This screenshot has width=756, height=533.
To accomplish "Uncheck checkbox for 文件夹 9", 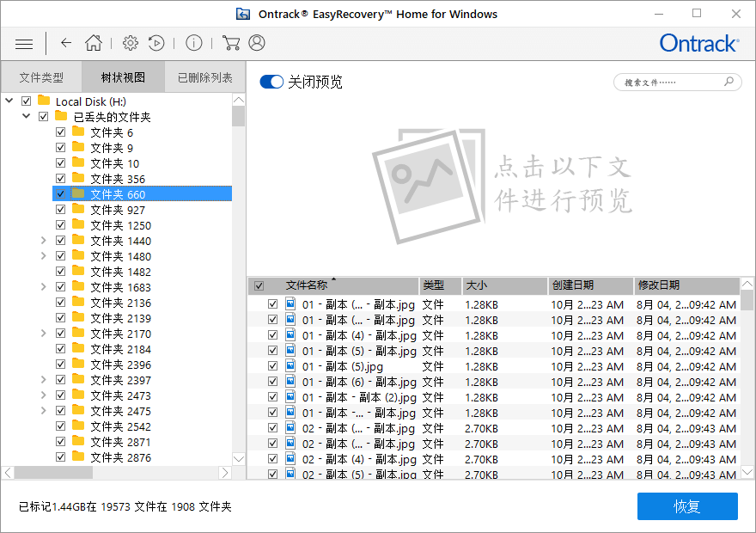I will (60, 148).
